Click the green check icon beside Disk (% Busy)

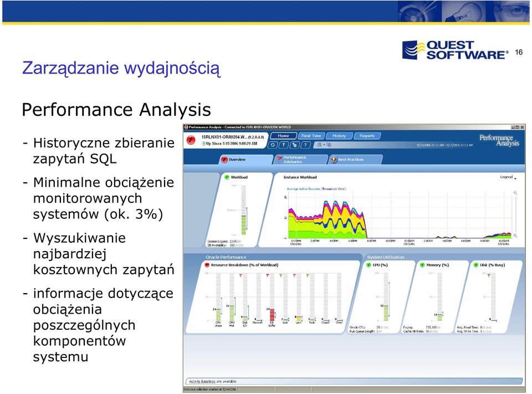coord(475,265)
